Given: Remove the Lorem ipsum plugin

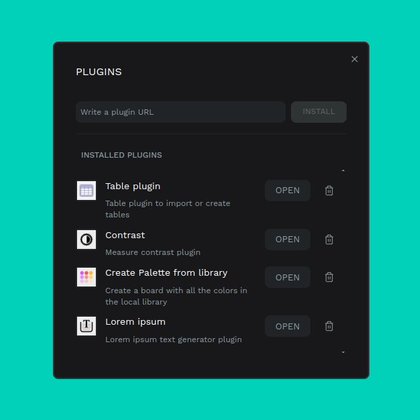Looking at the screenshot, I should point(329,326).
